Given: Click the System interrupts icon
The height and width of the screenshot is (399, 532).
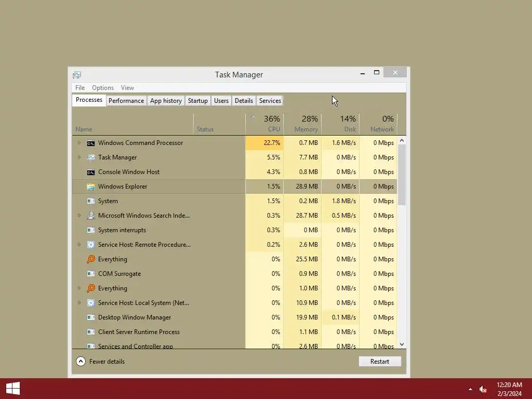Looking at the screenshot, I should coord(90,230).
